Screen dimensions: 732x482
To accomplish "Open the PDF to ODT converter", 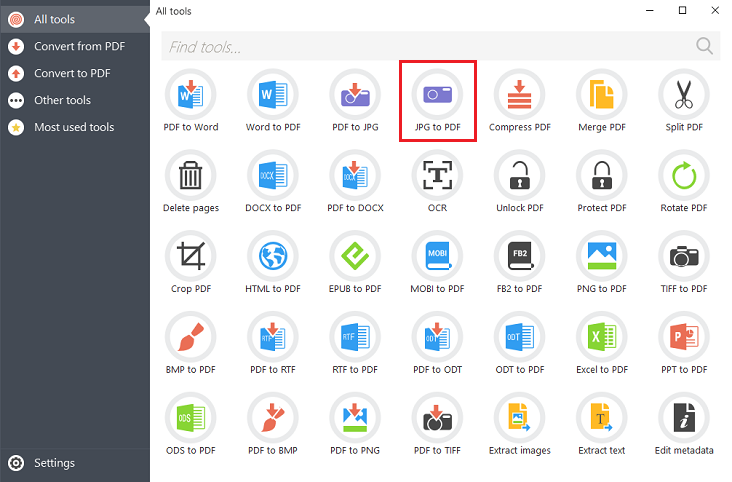I will (x=437, y=344).
